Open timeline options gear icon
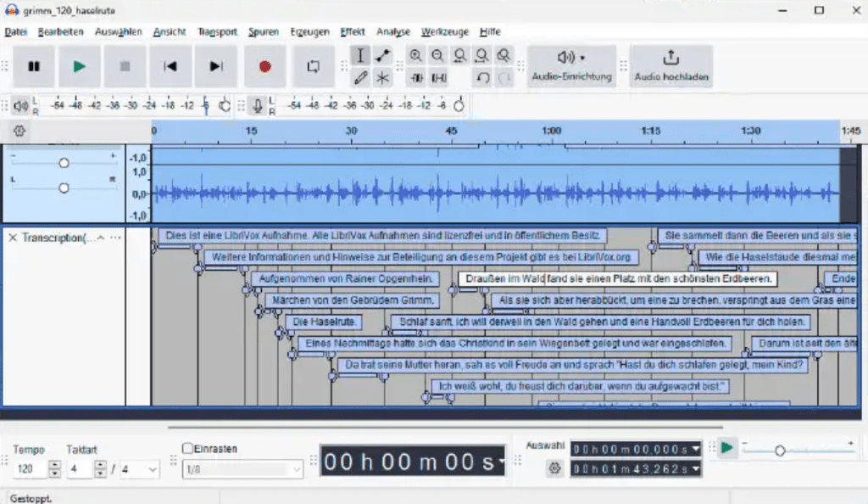This screenshot has height=504, width=868. pyautogui.click(x=19, y=132)
